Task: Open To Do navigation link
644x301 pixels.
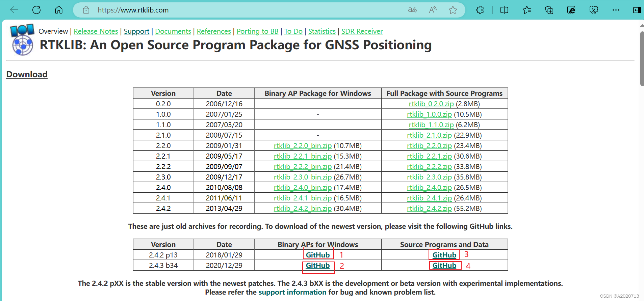Action: [x=293, y=31]
